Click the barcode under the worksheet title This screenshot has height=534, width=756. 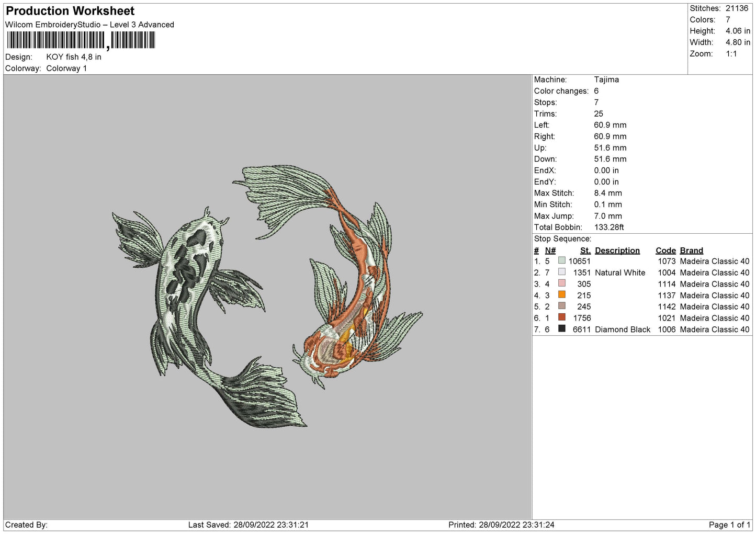(81, 40)
